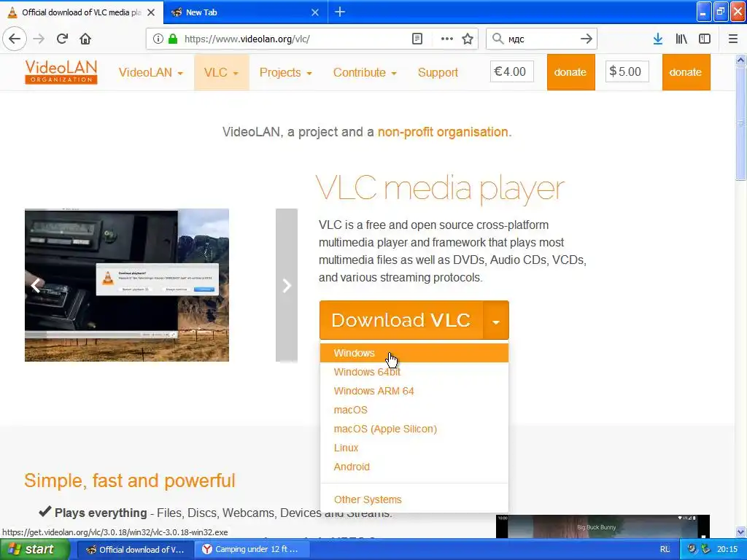
Task: Open the browser home page
Action: (x=85, y=39)
